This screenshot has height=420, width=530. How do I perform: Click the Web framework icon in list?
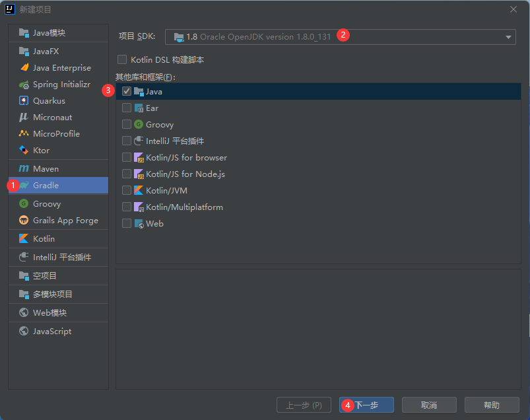(139, 223)
